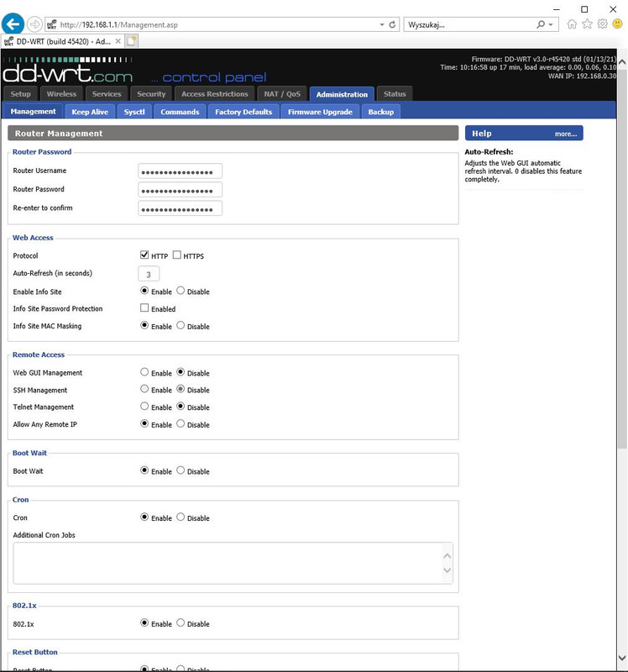628x672 pixels.
Task: Select Enable for Telnet Management
Action: tap(144, 406)
